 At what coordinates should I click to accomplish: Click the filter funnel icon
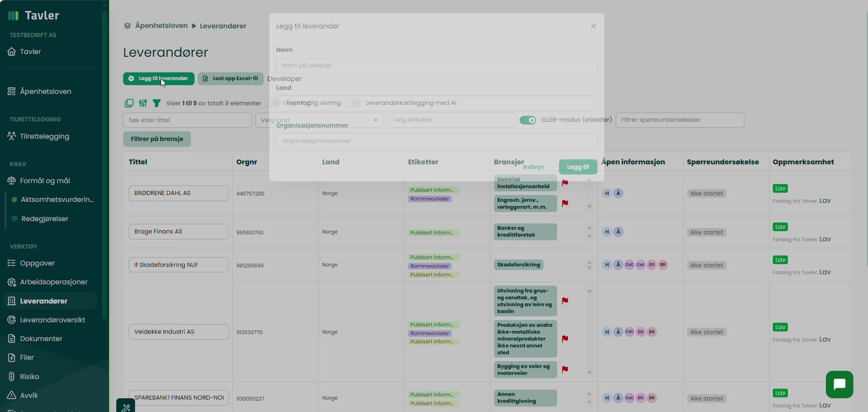tap(156, 103)
